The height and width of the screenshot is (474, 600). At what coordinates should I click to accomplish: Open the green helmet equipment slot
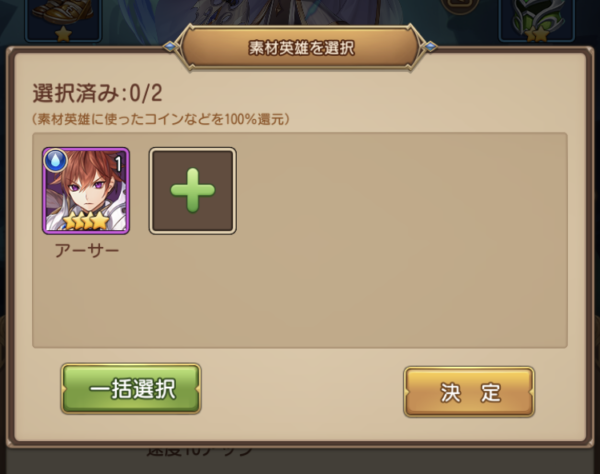click(x=537, y=19)
